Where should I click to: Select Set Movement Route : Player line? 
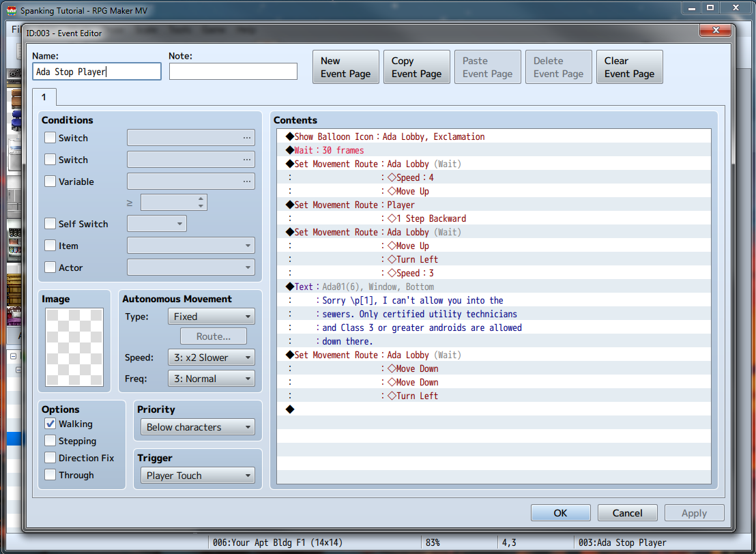(494, 205)
